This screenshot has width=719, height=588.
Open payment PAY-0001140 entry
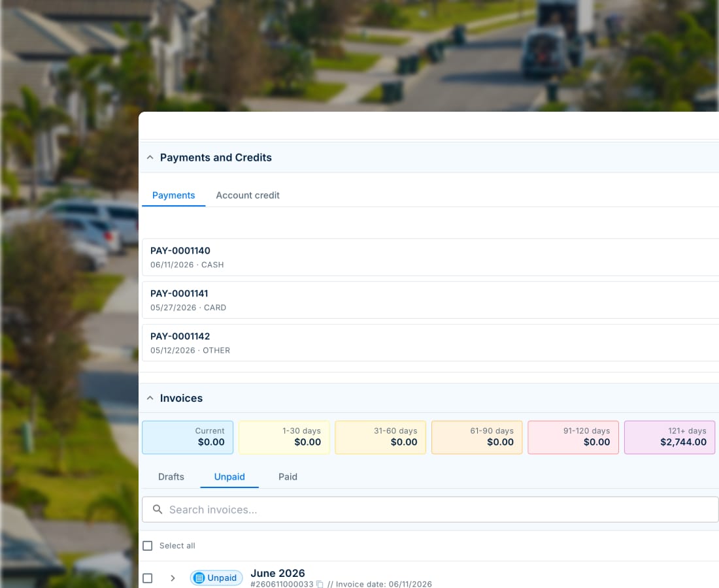(430, 257)
